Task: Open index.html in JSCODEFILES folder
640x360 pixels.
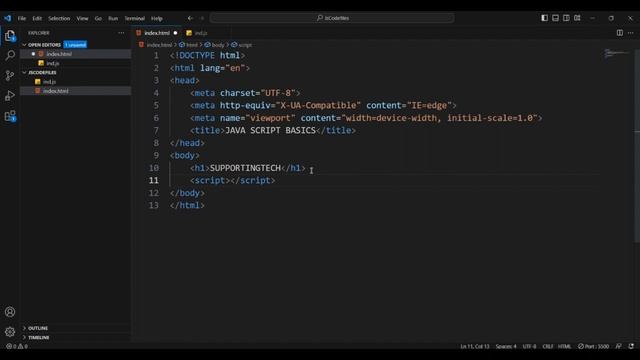Action: click(76, 91)
